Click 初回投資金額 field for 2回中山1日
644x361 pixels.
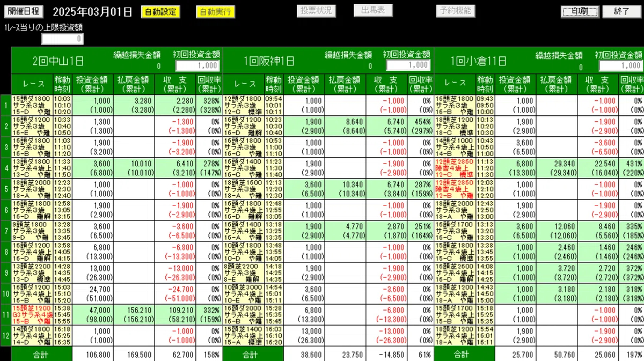point(199,65)
